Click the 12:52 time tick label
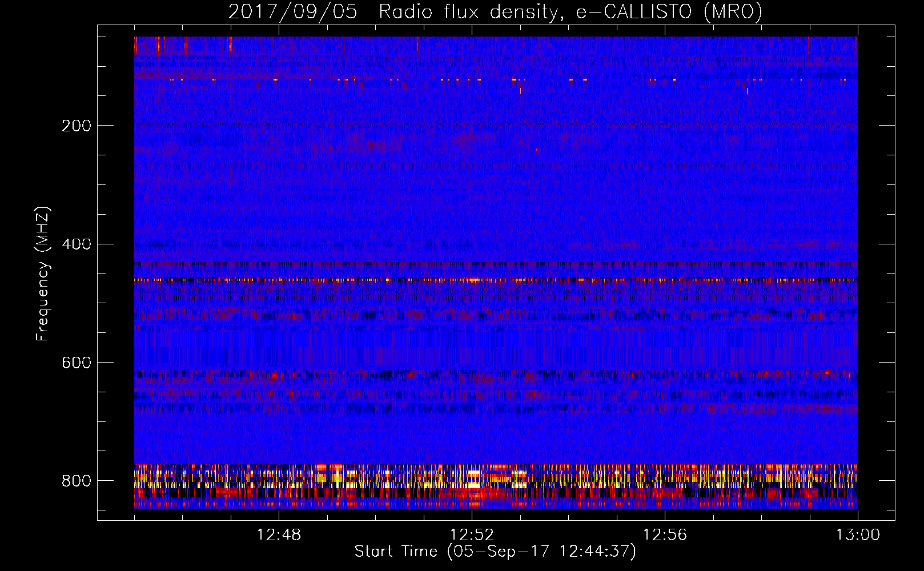 click(472, 535)
